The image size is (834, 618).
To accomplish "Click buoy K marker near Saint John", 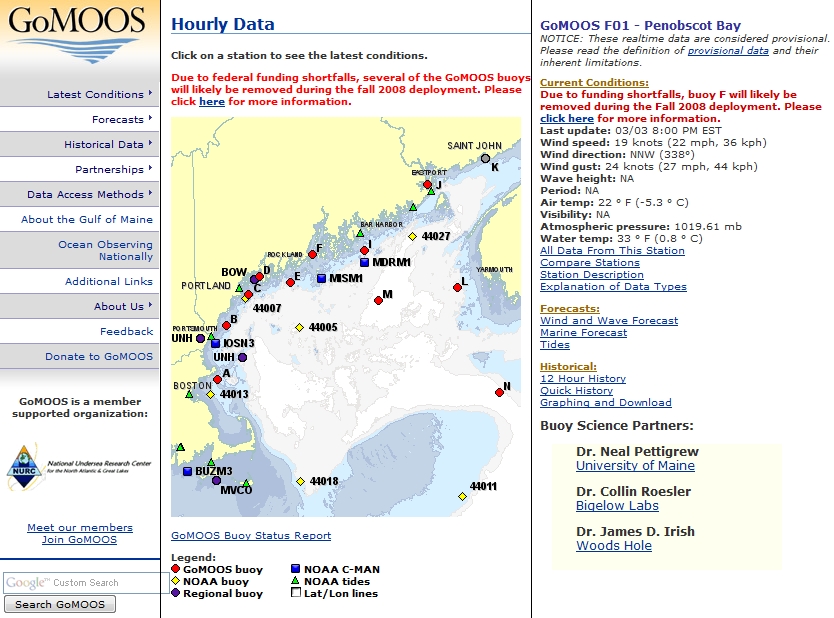I will 485,158.
